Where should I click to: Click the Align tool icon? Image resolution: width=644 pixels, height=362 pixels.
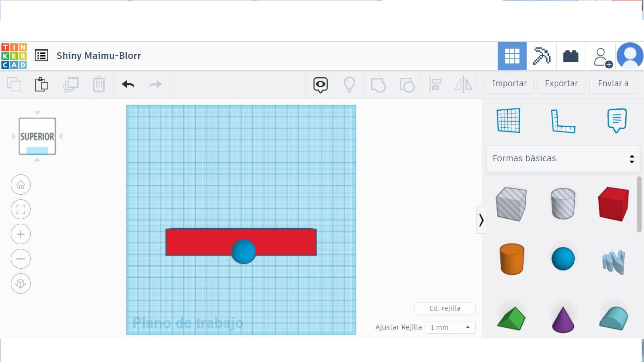click(x=435, y=85)
